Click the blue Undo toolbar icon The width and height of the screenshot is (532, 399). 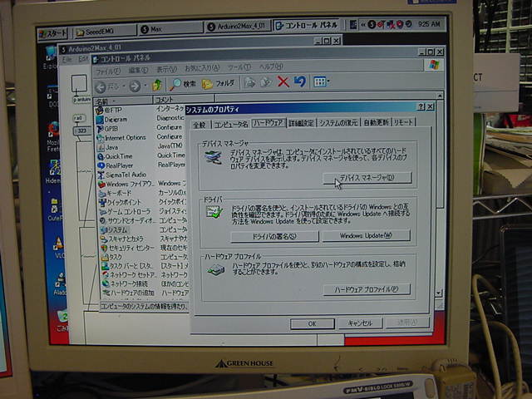300,81
